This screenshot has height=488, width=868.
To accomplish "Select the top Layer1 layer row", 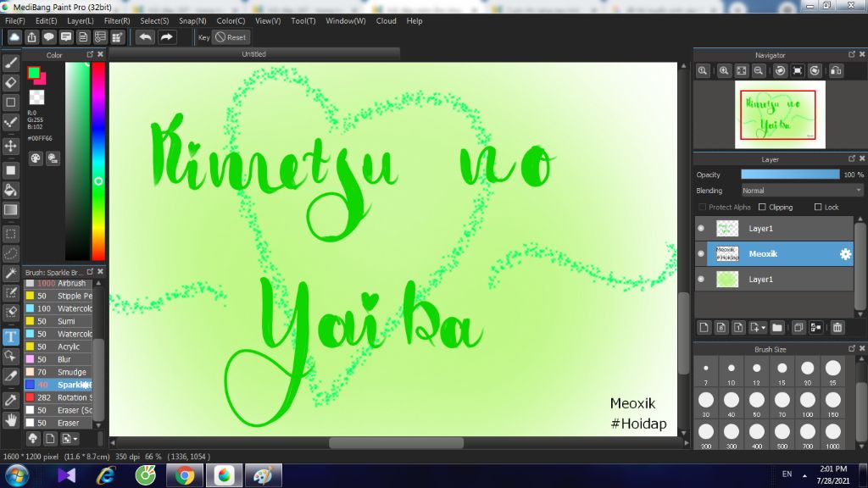I will [x=774, y=229].
